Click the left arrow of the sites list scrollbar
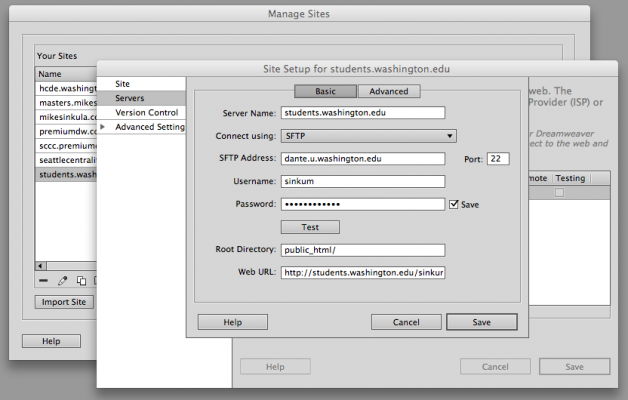 point(40,266)
